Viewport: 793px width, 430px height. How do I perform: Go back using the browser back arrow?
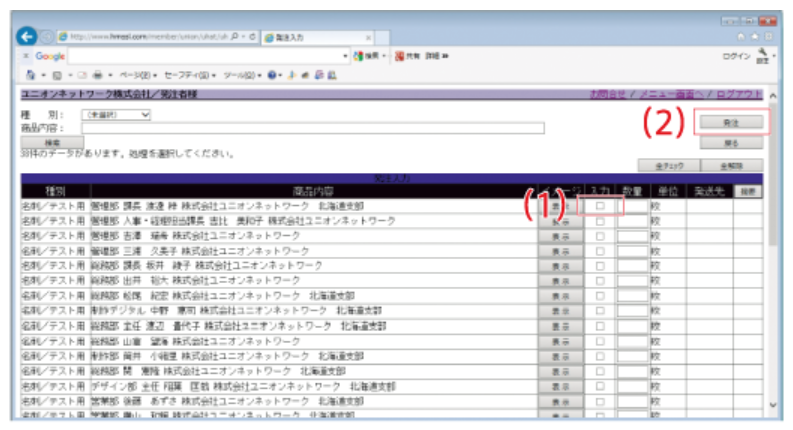tap(26, 36)
